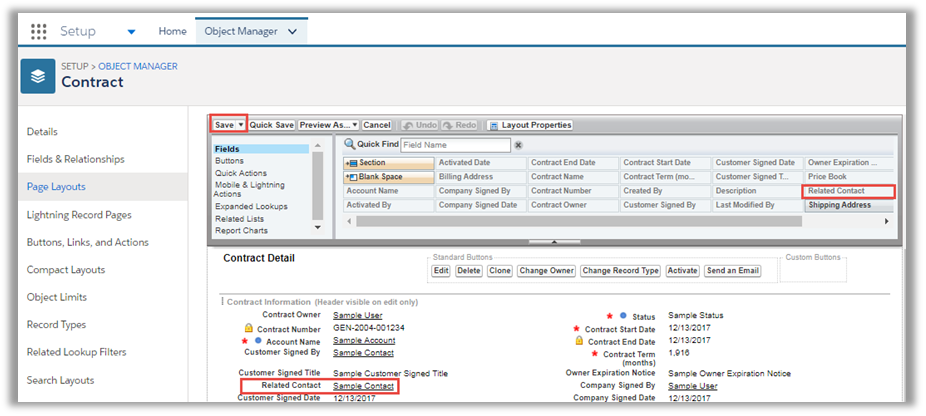Switch to the Home tab
Viewport: 926px width, 416px height.
click(x=172, y=31)
